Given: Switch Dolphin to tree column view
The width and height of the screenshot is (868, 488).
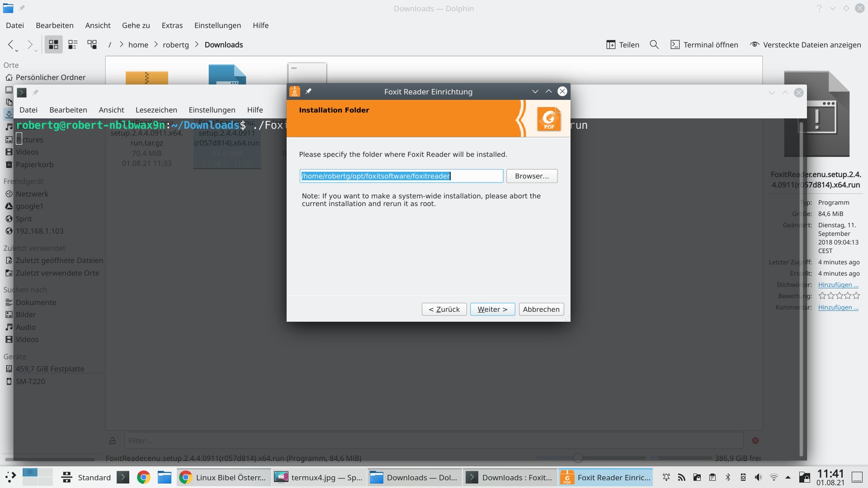Looking at the screenshot, I should tap(92, 44).
